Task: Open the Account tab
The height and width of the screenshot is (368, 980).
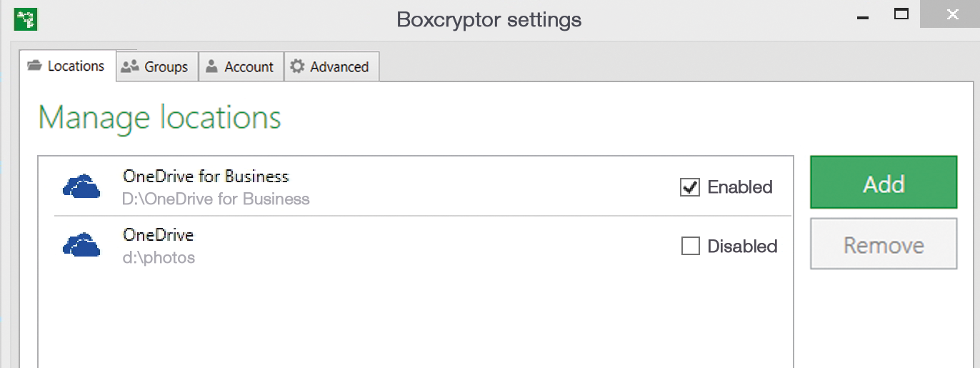Action: [241, 66]
